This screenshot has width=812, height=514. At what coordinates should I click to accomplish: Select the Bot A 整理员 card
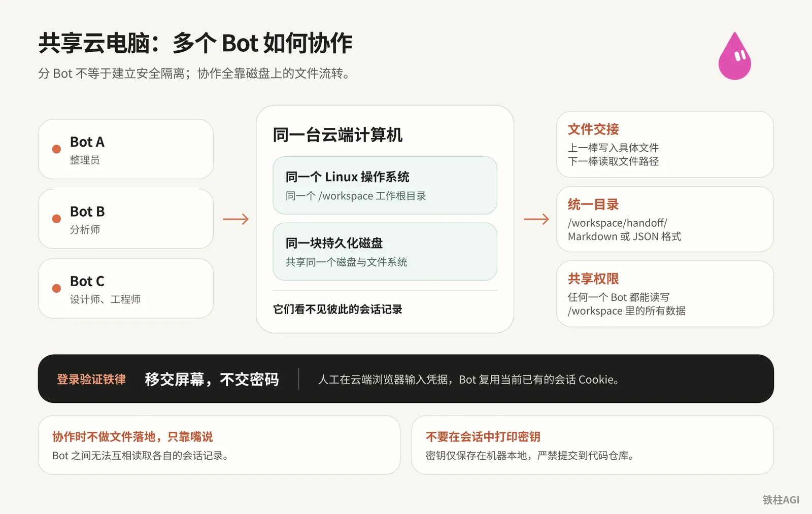(x=126, y=149)
